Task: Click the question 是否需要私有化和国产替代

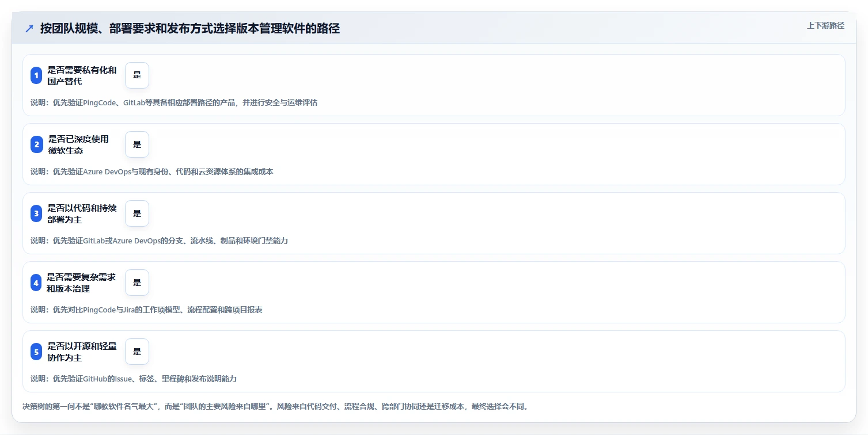Action: click(x=82, y=75)
